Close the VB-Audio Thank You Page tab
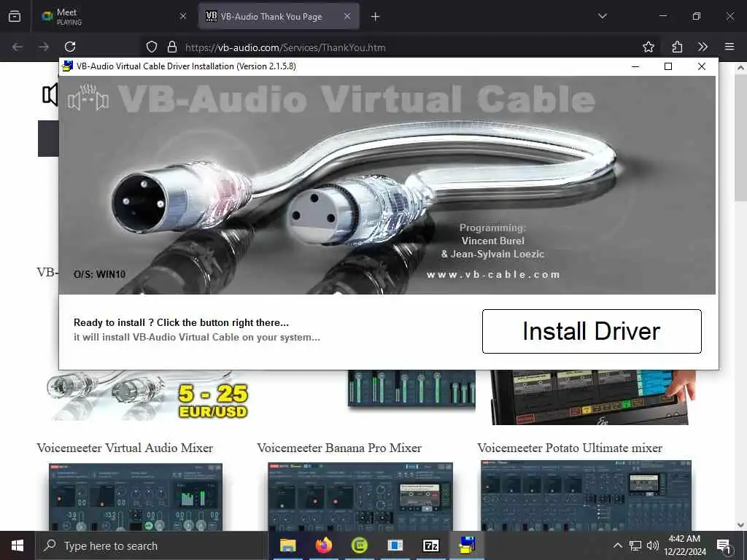 pos(347,16)
